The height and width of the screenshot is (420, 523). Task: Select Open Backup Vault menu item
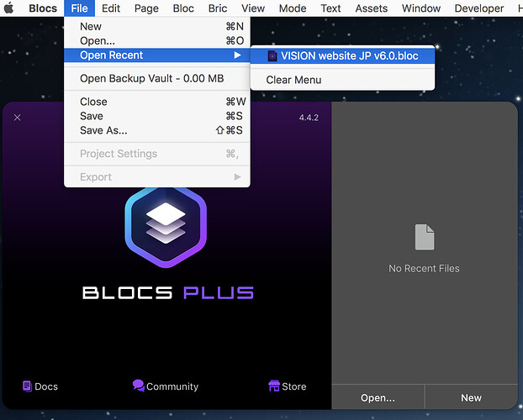click(x=151, y=79)
